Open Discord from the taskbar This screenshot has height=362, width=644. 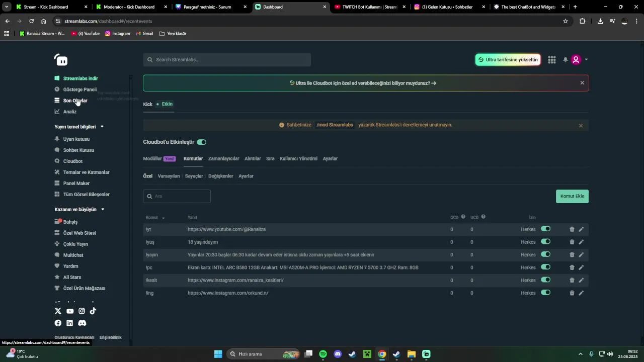click(x=338, y=354)
